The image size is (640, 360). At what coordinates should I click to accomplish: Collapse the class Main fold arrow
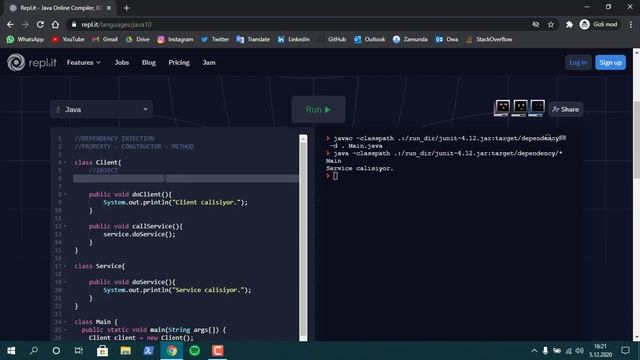65,322
